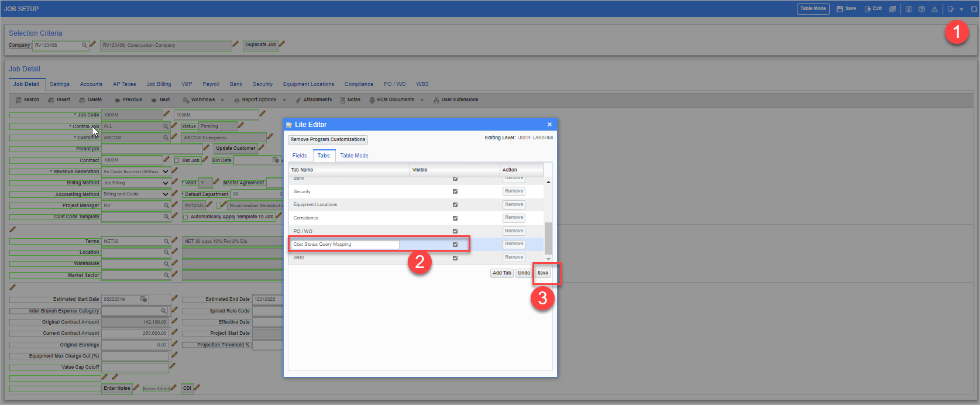Switch to the Settings tab
The height and width of the screenshot is (405, 980).
tap(60, 84)
